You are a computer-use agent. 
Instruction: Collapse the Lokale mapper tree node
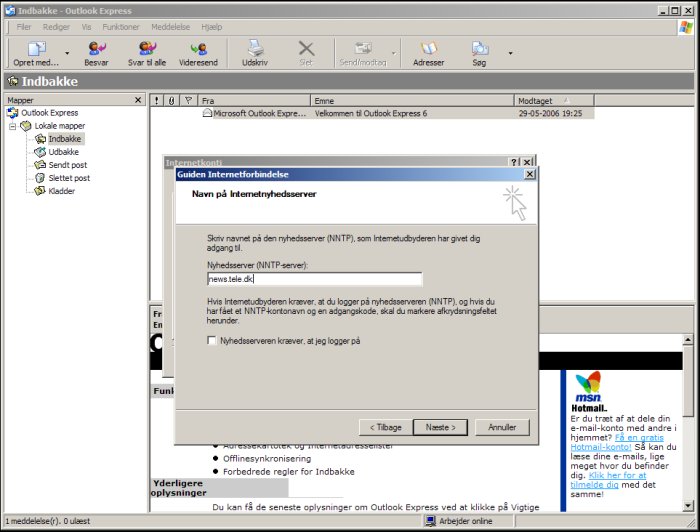pos(13,126)
